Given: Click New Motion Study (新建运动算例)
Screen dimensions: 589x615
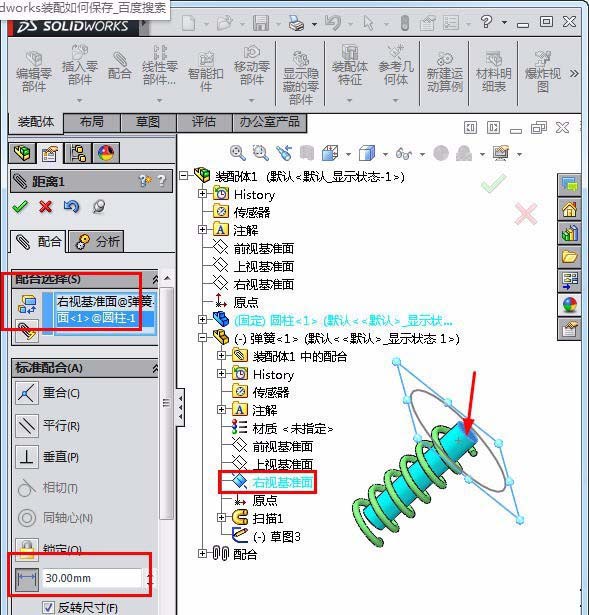Looking at the screenshot, I should click(x=445, y=71).
